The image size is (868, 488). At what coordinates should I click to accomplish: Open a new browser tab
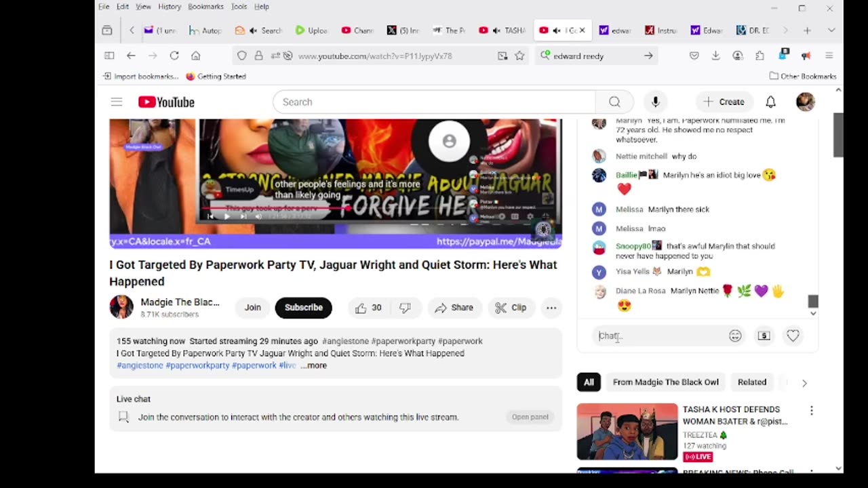click(x=807, y=30)
